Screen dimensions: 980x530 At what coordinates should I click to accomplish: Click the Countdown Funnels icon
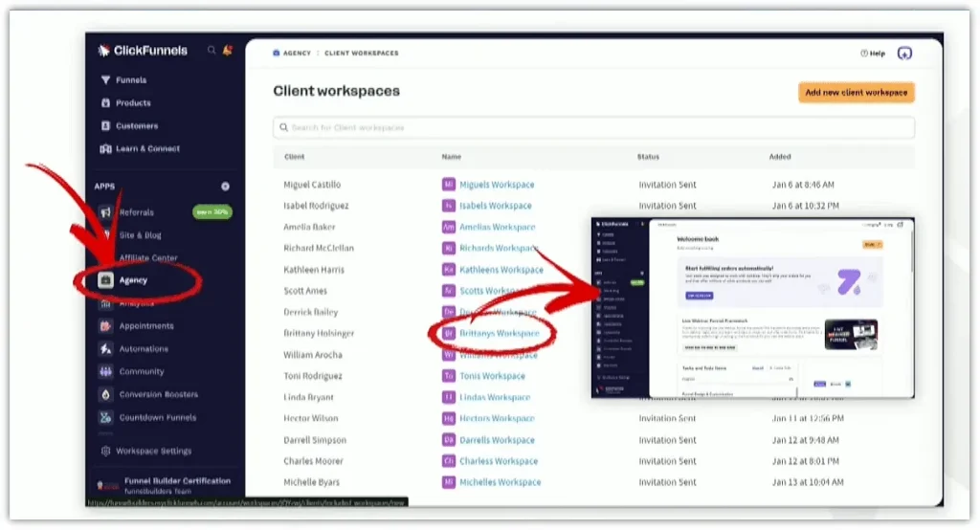pyautogui.click(x=105, y=418)
